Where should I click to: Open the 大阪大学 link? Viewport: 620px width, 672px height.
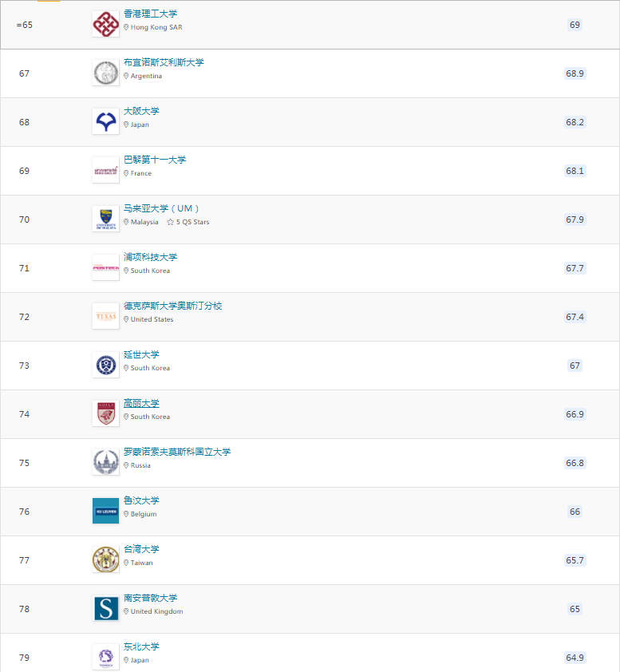click(x=141, y=111)
